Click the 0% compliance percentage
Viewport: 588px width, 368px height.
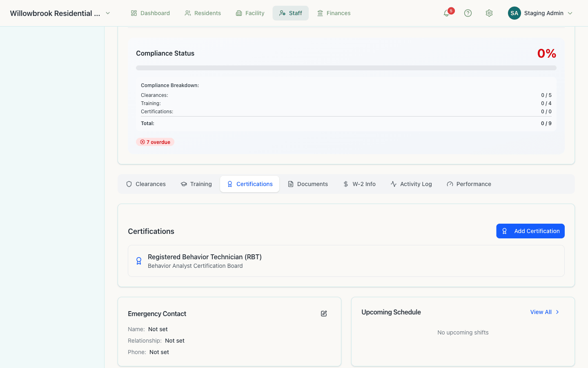pos(547,53)
